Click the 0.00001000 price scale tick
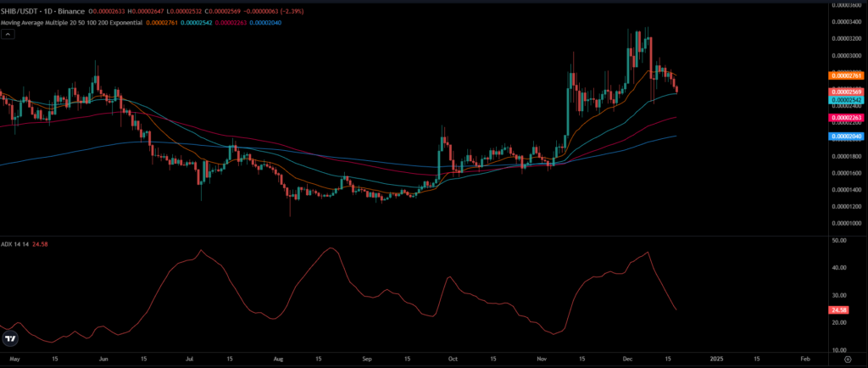 tap(846, 223)
